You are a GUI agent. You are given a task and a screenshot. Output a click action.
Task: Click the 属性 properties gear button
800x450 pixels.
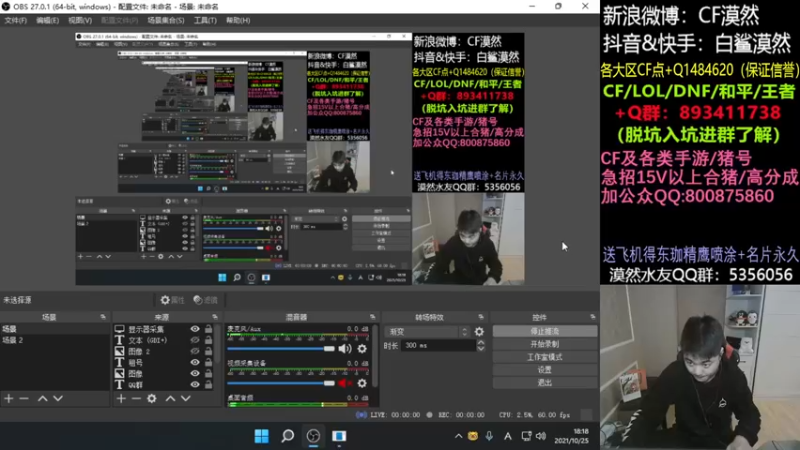[x=172, y=300]
